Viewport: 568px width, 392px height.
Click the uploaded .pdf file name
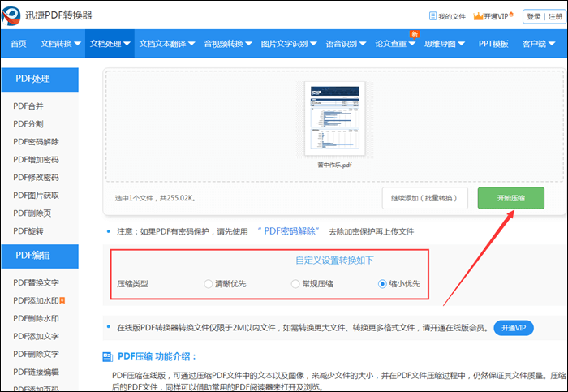(x=334, y=165)
